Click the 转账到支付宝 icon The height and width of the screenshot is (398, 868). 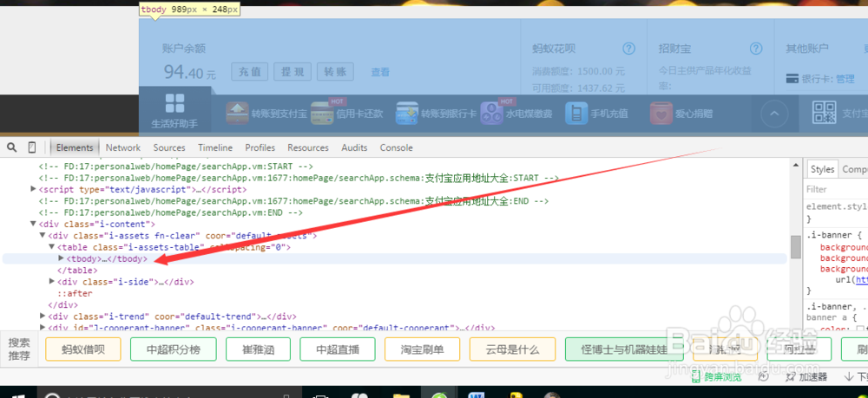(237, 114)
